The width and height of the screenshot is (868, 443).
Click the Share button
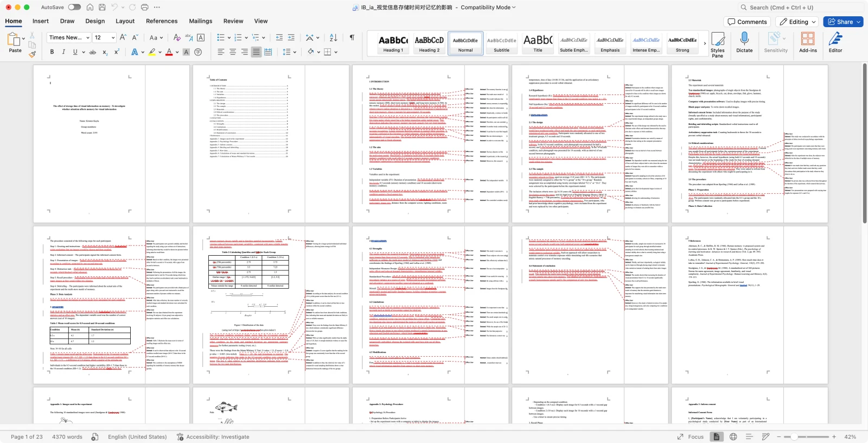tap(843, 22)
